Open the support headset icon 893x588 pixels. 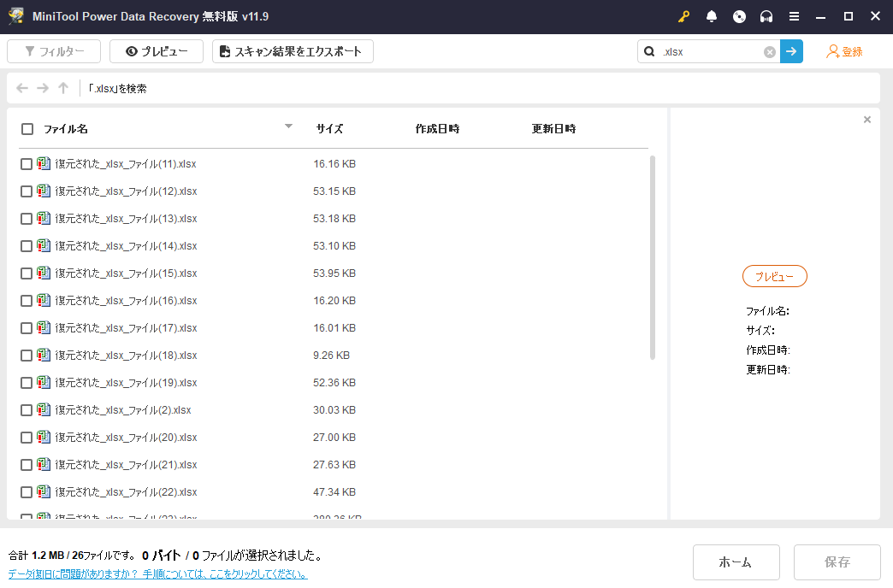[766, 16]
